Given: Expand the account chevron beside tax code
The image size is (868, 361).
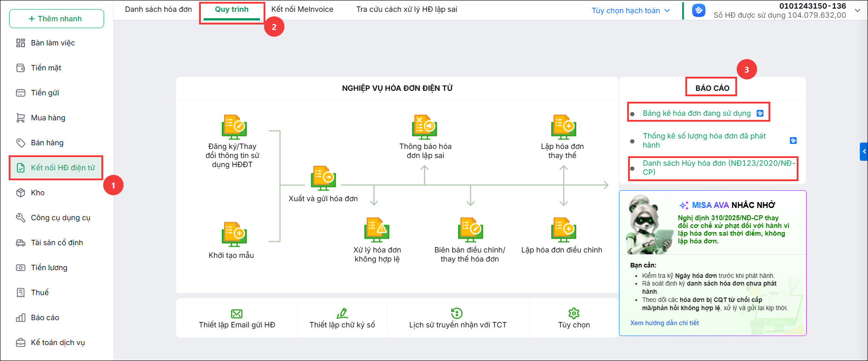Looking at the screenshot, I should (857, 10).
